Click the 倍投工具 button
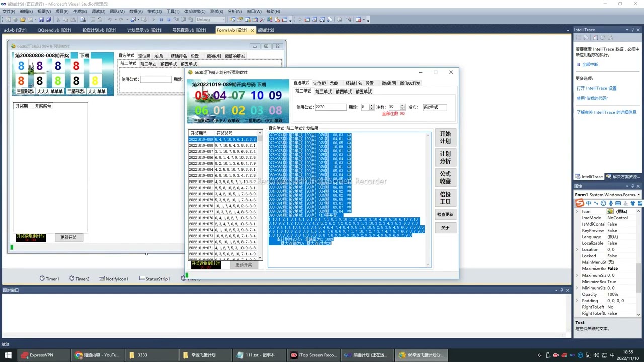Image resolution: width=644 pixels, height=362 pixels. coord(445,198)
